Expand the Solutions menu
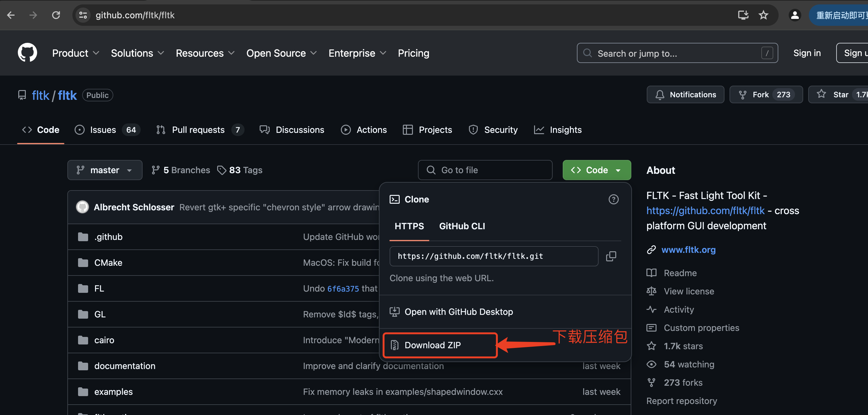The width and height of the screenshot is (868, 415). [138, 53]
